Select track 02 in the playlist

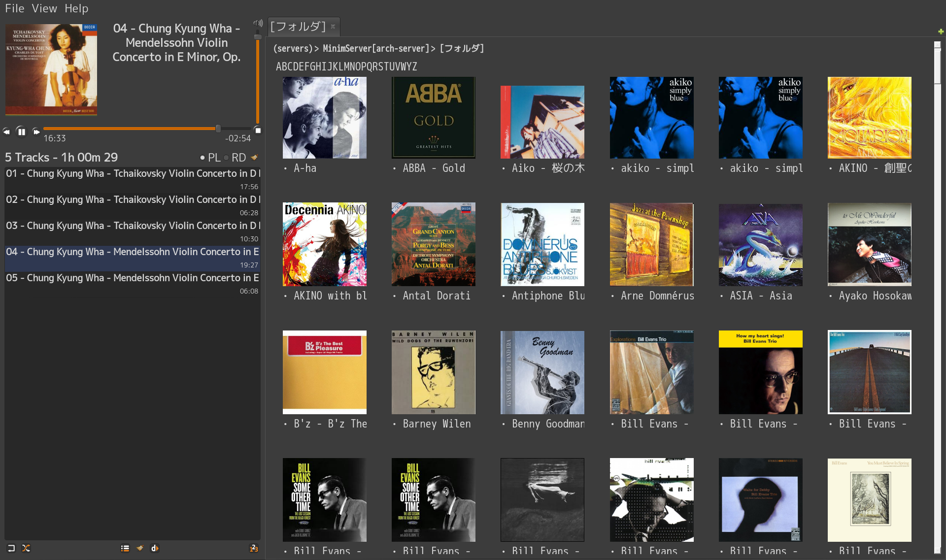click(x=133, y=205)
